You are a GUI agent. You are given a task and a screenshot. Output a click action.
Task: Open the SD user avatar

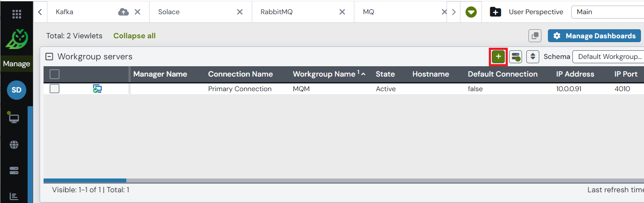pos(16,90)
